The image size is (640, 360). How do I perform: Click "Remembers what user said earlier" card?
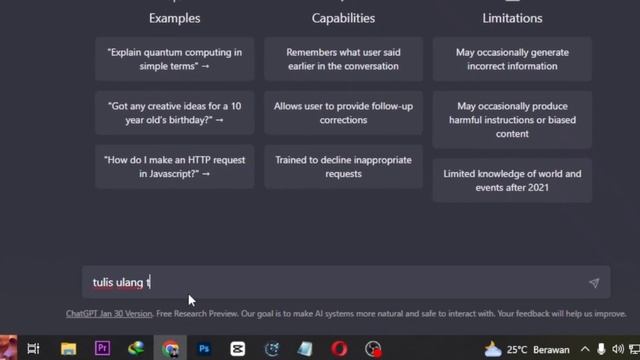(343, 59)
